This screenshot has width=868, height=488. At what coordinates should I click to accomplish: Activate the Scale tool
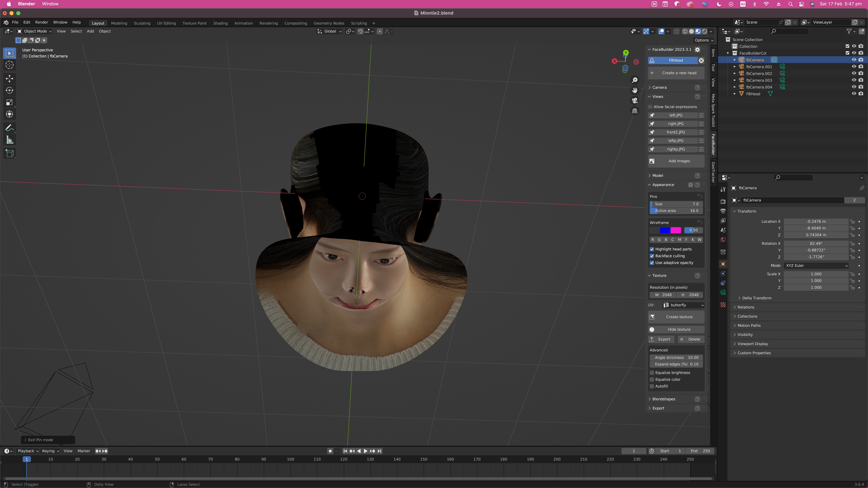click(9, 102)
